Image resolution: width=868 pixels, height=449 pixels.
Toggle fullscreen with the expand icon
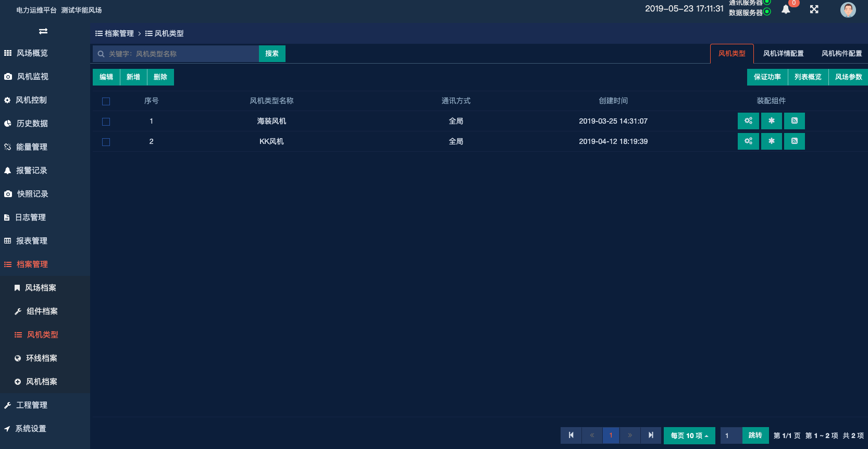point(814,9)
